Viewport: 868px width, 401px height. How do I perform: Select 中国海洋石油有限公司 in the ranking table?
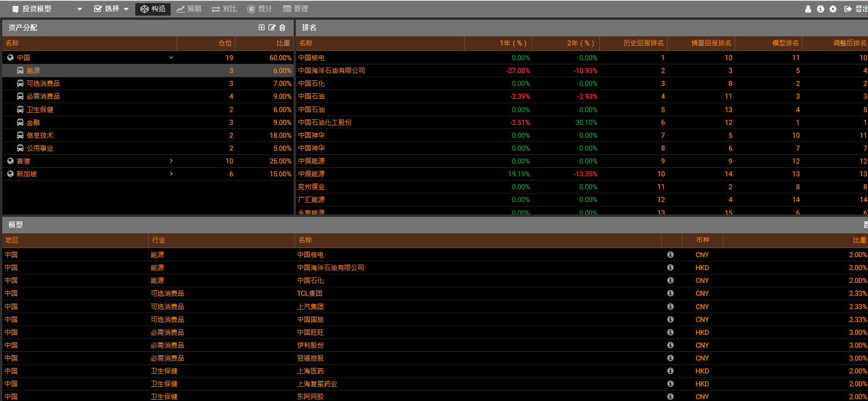pyautogui.click(x=582, y=70)
